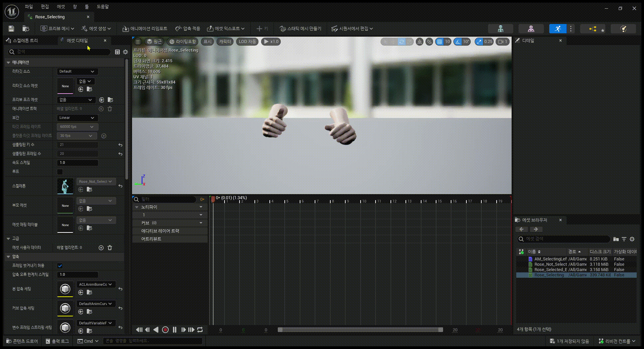Click Reimport Animation button

point(144,29)
